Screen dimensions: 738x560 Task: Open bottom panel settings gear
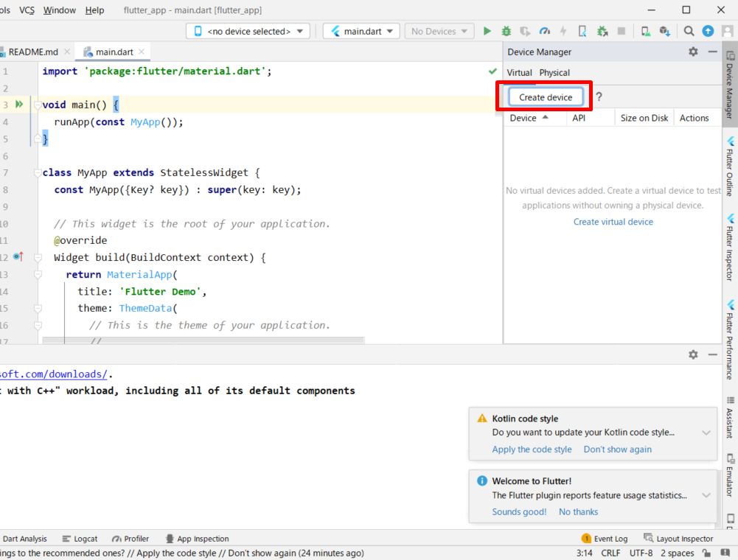coord(693,354)
